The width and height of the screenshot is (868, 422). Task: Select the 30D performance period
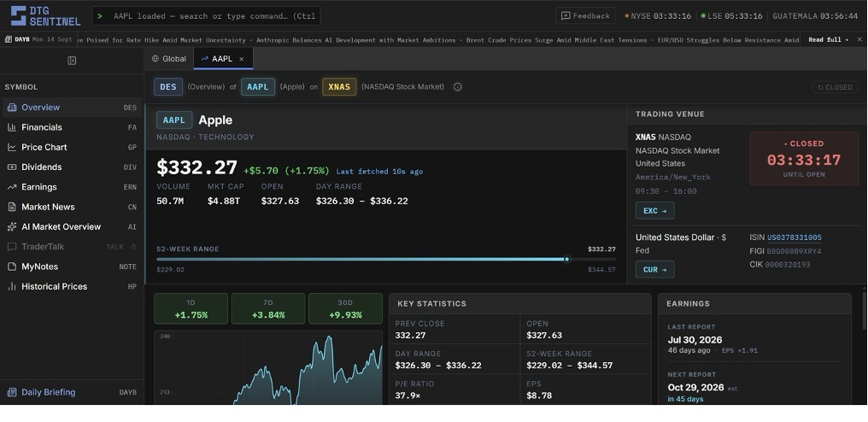click(x=345, y=309)
